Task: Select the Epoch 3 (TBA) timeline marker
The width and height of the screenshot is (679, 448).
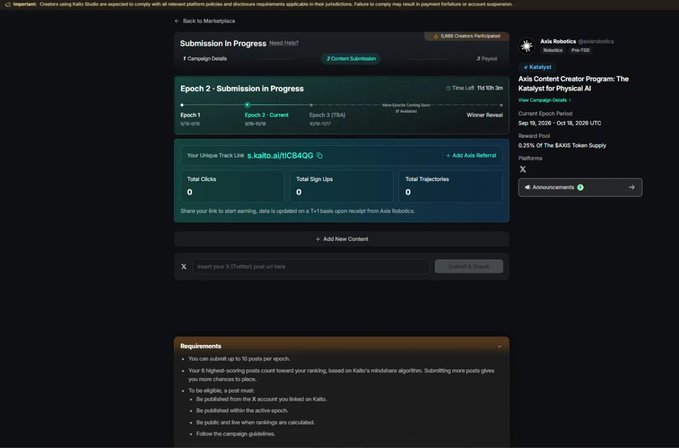Action: coord(311,105)
